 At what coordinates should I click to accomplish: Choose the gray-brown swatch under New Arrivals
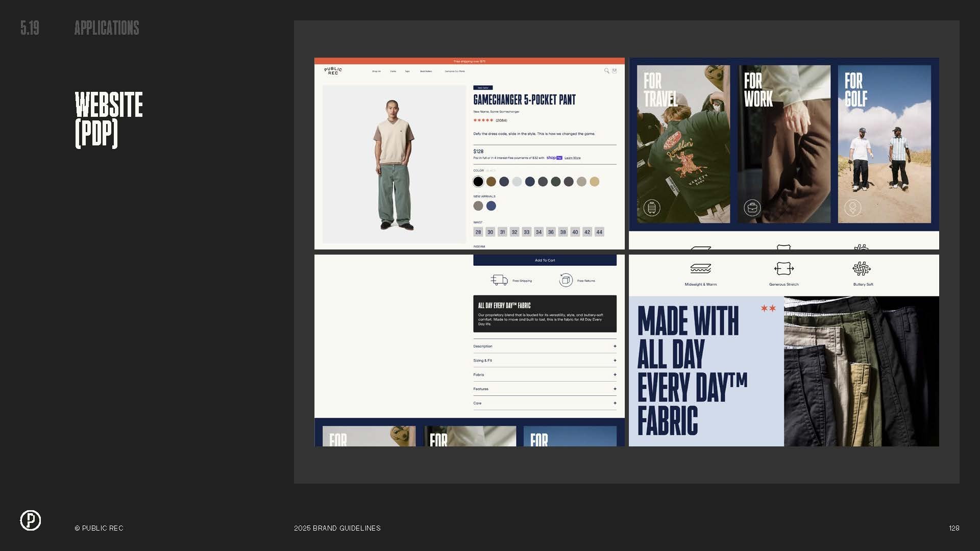pos(478,206)
